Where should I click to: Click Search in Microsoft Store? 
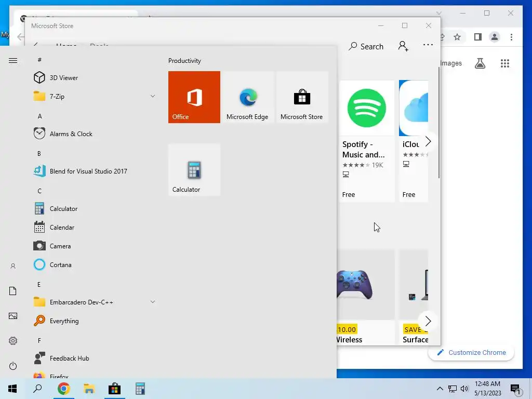366,46
